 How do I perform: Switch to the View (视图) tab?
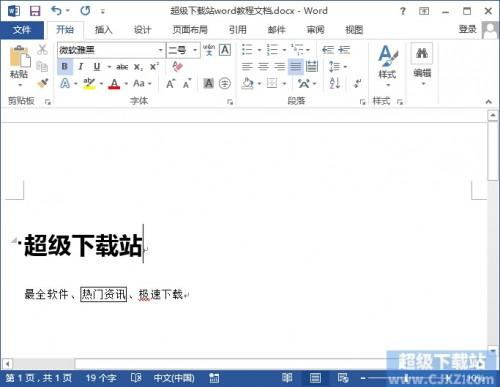354,30
